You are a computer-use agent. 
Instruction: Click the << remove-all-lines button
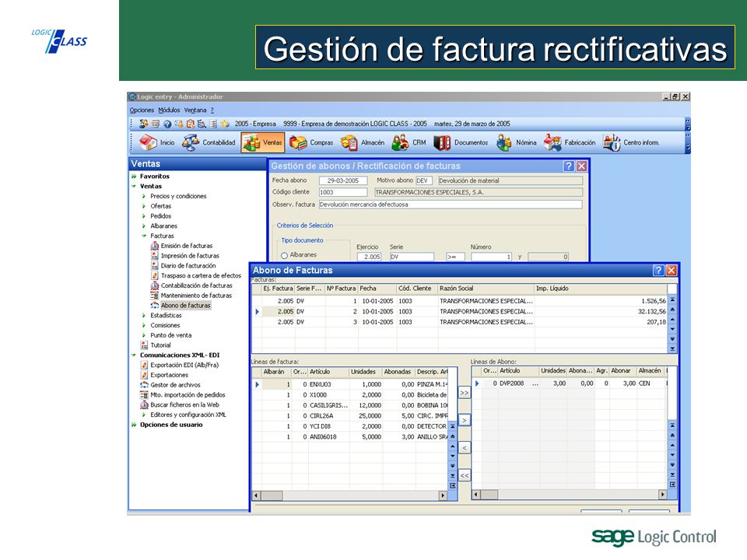[x=465, y=476]
